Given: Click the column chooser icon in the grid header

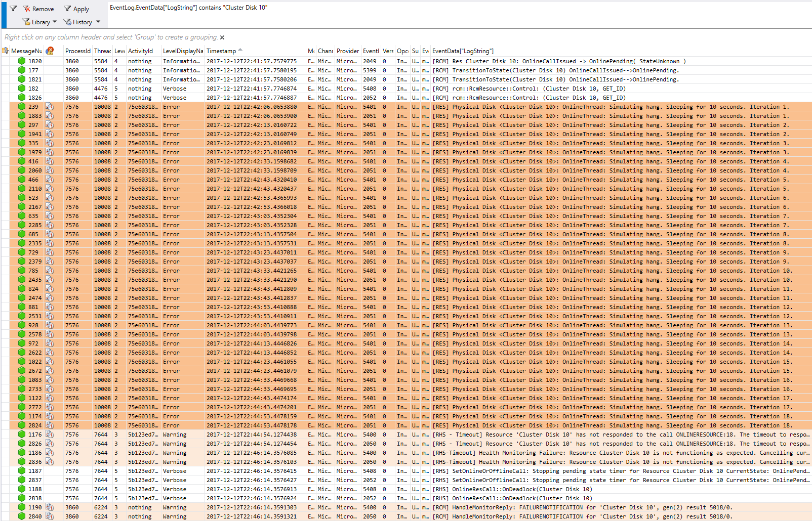Looking at the screenshot, I should pos(6,51).
